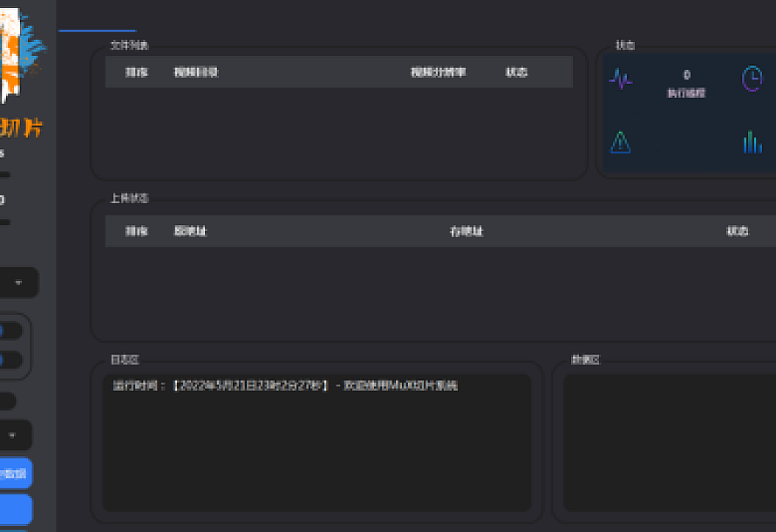Click the warning triangle icon in the 状态 panel
This screenshot has width=776, height=532.
620,142
